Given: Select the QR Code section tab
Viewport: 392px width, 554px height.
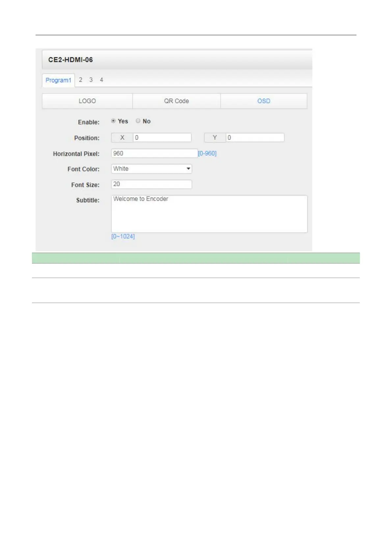Looking at the screenshot, I should pyautogui.click(x=176, y=101).
